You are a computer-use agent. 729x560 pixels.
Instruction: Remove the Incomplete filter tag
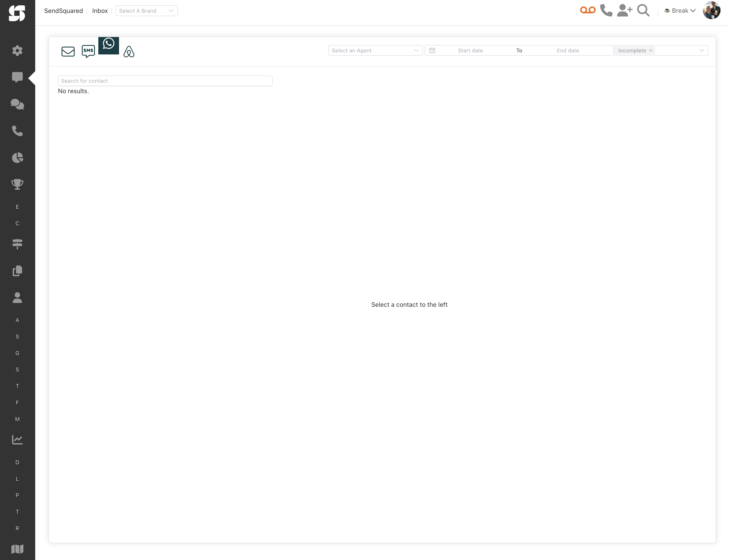click(651, 50)
